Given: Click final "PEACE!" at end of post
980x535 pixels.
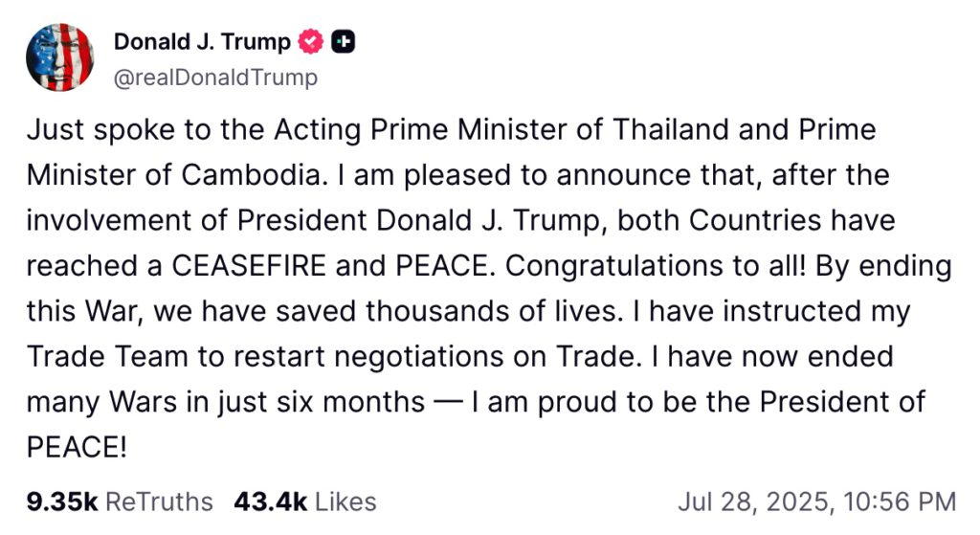Looking at the screenshot, I should coord(77,447).
